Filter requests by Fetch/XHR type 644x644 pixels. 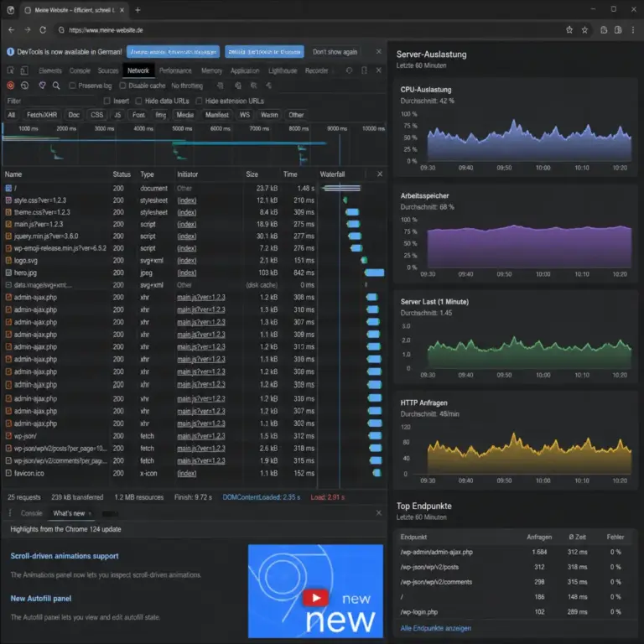(x=42, y=115)
